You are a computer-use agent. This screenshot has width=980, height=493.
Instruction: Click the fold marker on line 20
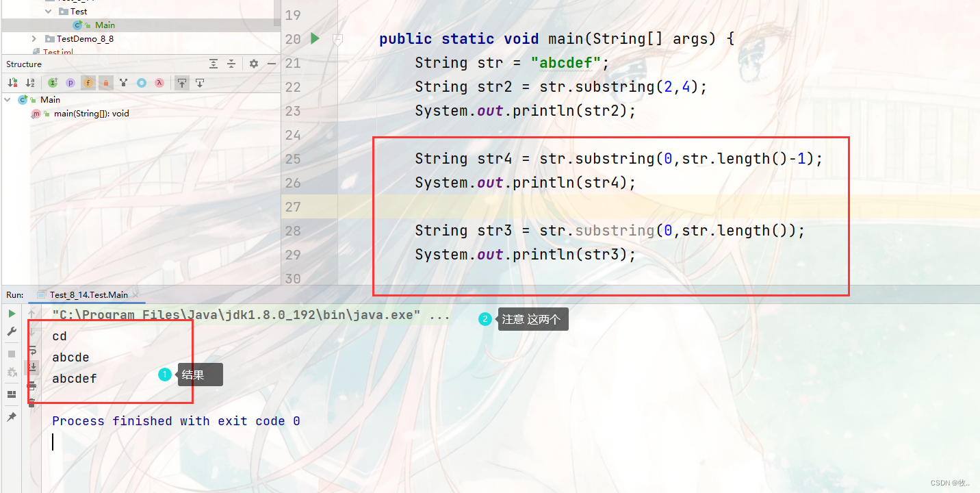click(x=337, y=39)
